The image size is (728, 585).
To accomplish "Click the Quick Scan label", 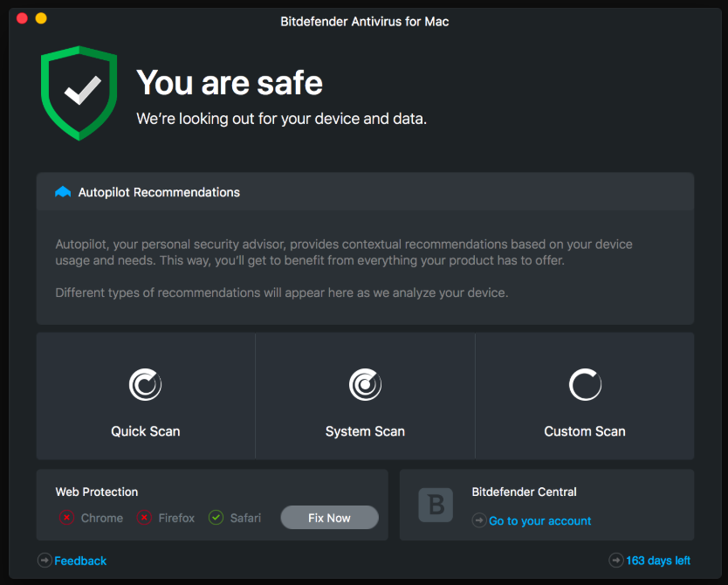I will point(145,431).
